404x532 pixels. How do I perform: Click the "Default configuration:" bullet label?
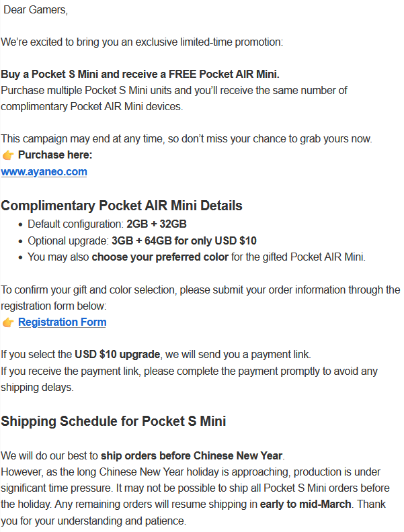75,224
